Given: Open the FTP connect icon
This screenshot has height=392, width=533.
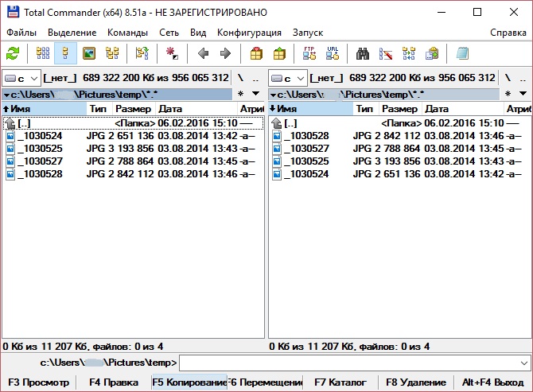Looking at the screenshot, I should 309,53.
